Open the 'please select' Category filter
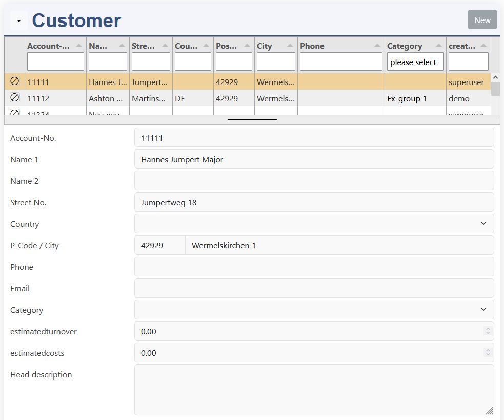 [x=415, y=61]
